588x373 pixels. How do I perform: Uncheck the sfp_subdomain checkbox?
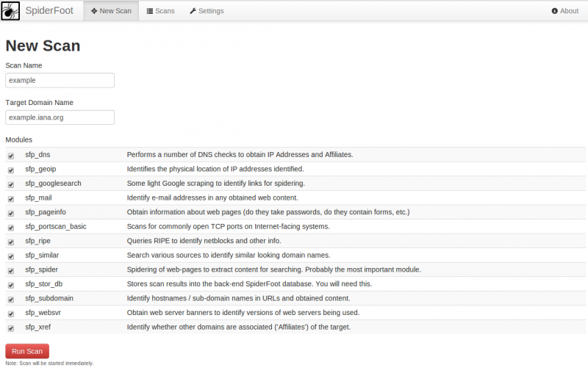(10, 299)
